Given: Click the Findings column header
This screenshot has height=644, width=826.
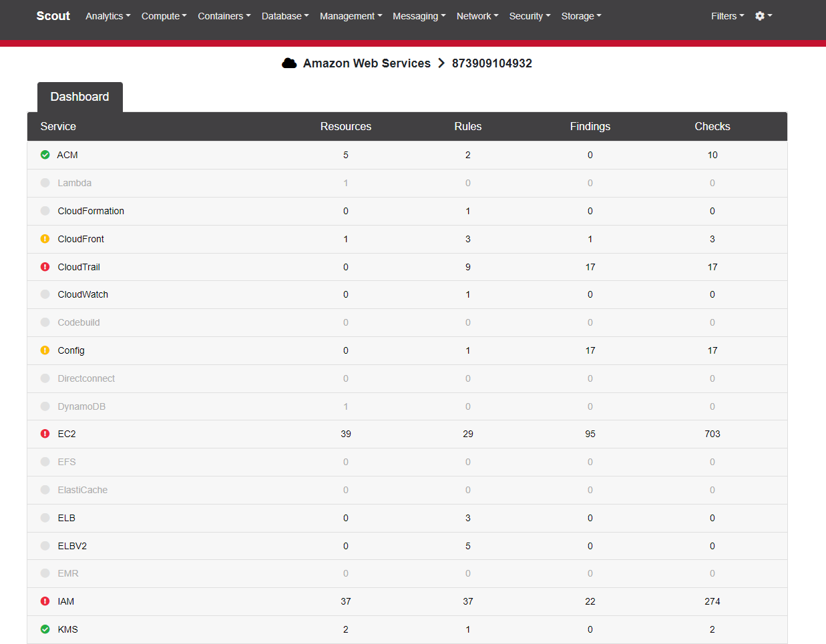Looking at the screenshot, I should [590, 126].
